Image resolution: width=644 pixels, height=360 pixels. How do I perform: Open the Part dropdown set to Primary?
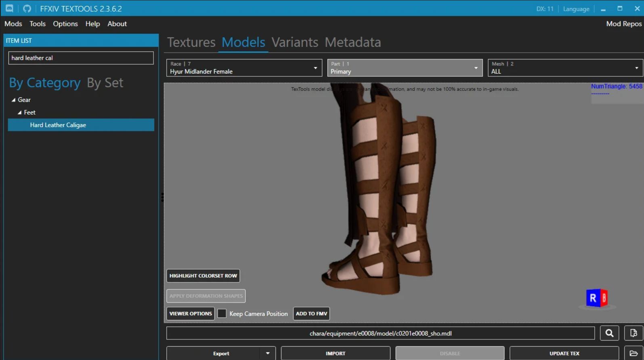pos(405,68)
